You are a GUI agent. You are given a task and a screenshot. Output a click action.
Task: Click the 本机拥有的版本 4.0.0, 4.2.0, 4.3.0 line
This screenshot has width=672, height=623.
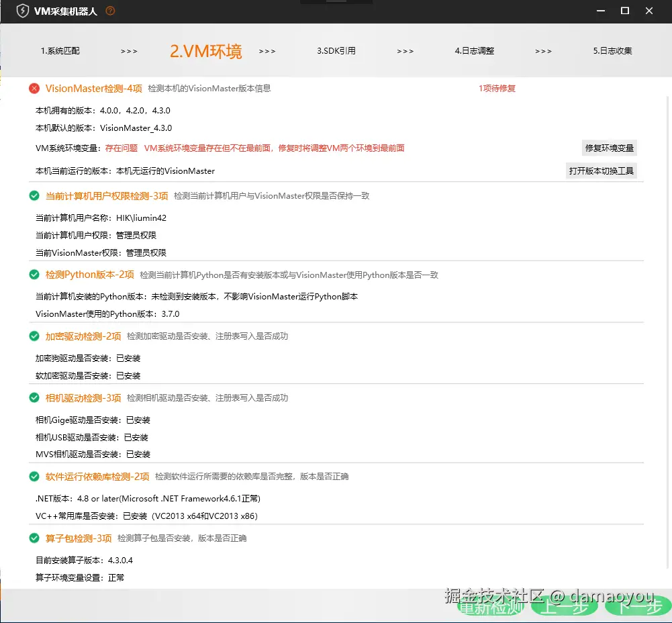(103, 111)
